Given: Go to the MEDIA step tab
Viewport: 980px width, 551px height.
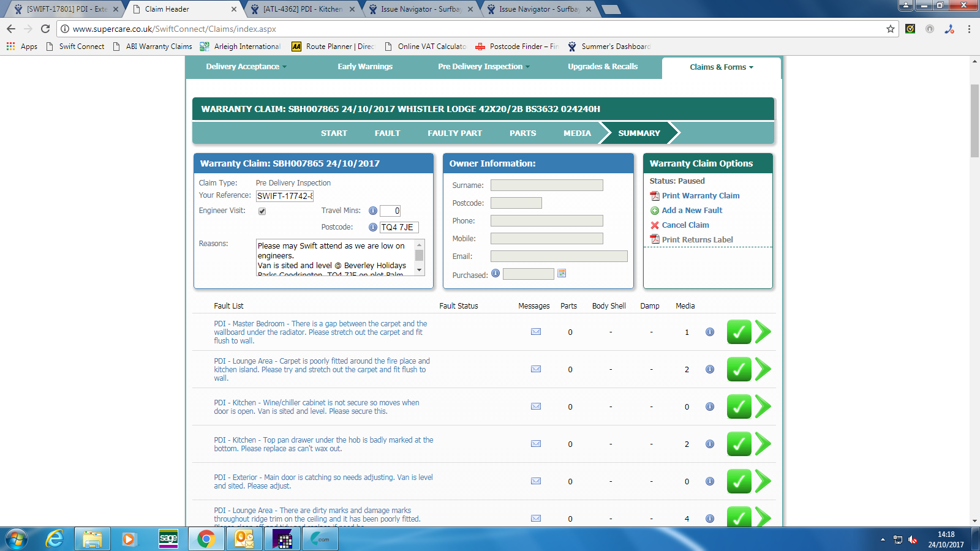Looking at the screenshot, I should (577, 133).
